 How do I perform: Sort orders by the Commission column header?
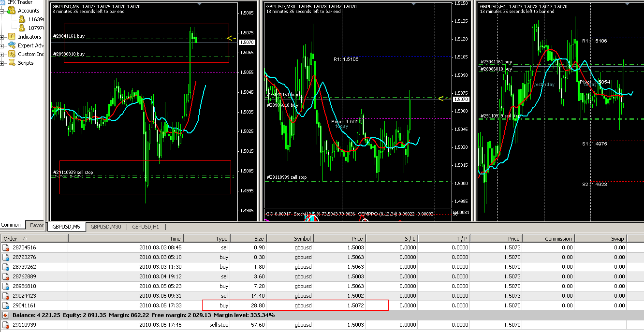coord(558,238)
